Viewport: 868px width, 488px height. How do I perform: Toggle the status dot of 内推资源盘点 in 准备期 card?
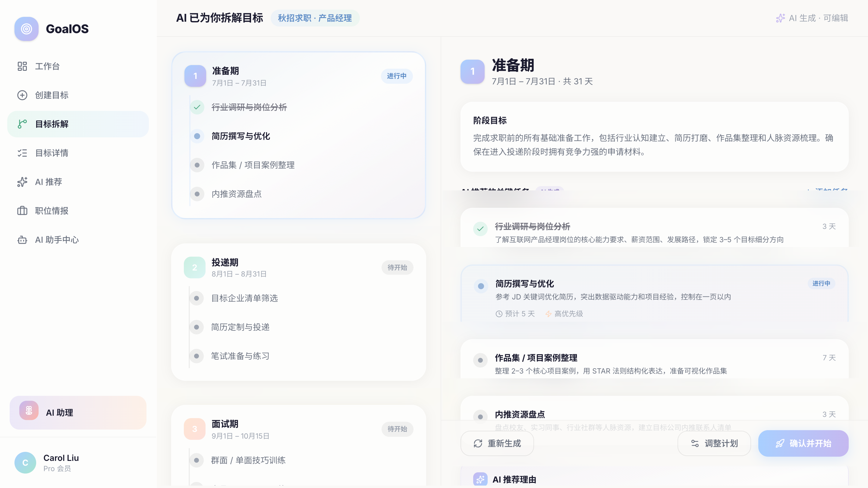click(x=197, y=194)
